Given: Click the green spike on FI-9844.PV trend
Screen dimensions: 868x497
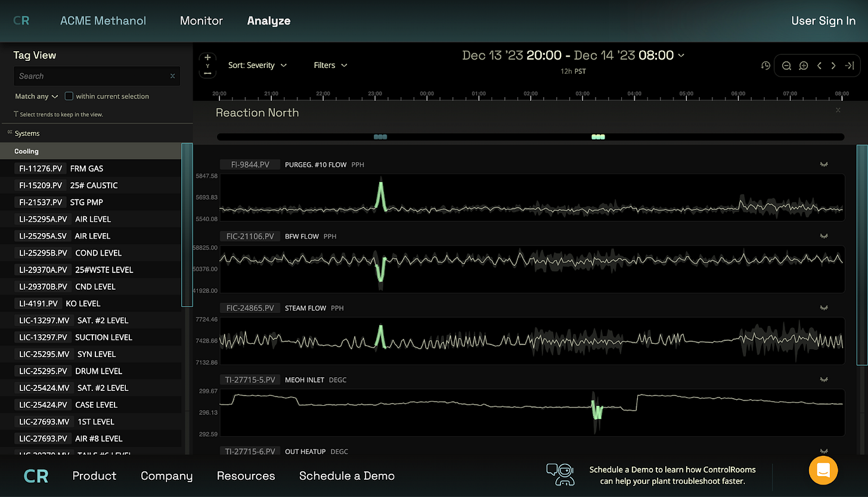Looking at the screenshot, I should tap(381, 196).
